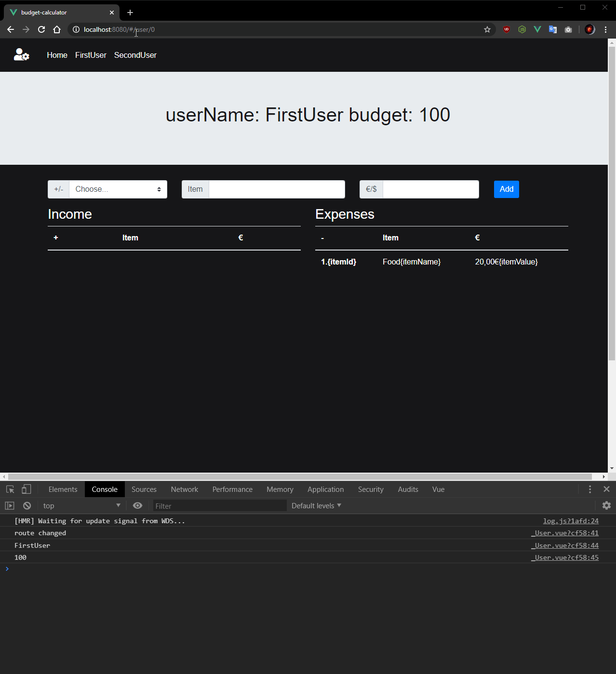Image resolution: width=616 pixels, height=674 pixels.
Task: Expand the Default levels filter dropdown
Action: coord(316,505)
